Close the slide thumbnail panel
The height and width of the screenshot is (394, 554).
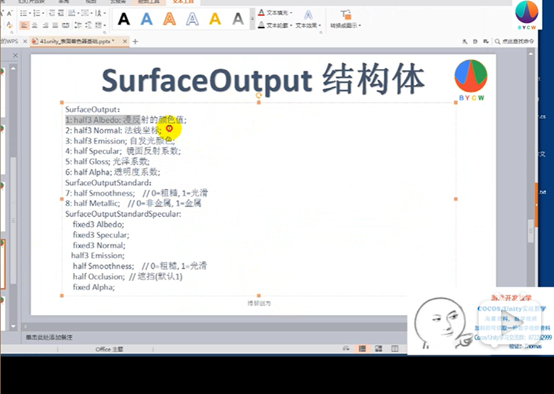pyautogui.click(x=15, y=55)
